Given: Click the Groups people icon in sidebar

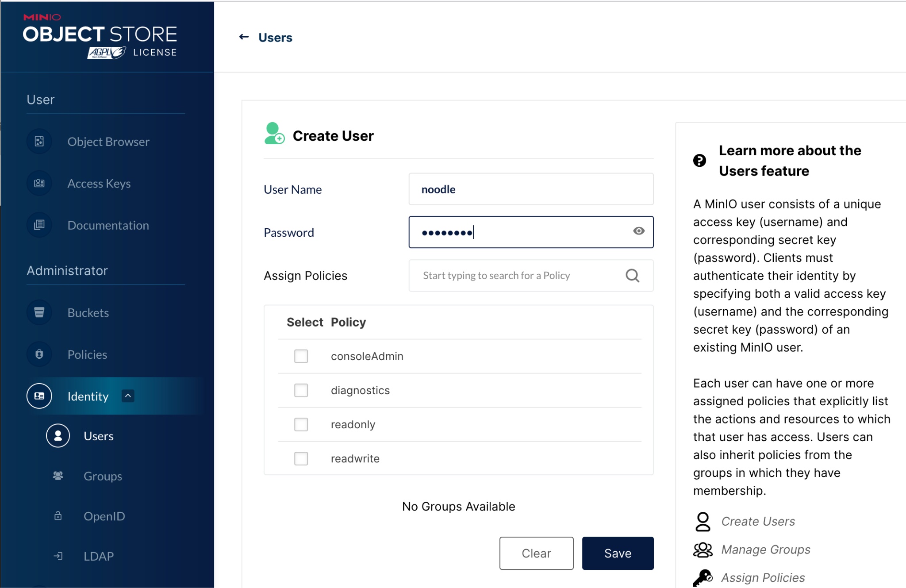Looking at the screenshot, I should (58, 476).
